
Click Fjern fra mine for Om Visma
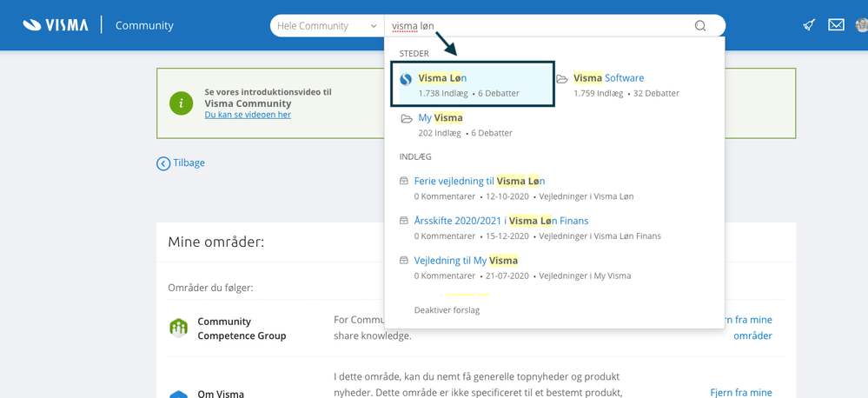pyautogui.click(x=741, y=393)
